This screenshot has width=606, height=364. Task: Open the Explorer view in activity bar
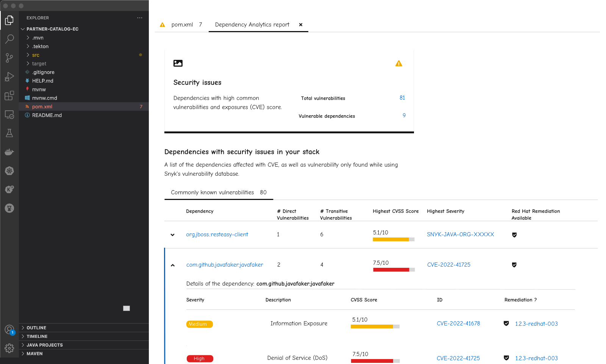coord(9,20)
